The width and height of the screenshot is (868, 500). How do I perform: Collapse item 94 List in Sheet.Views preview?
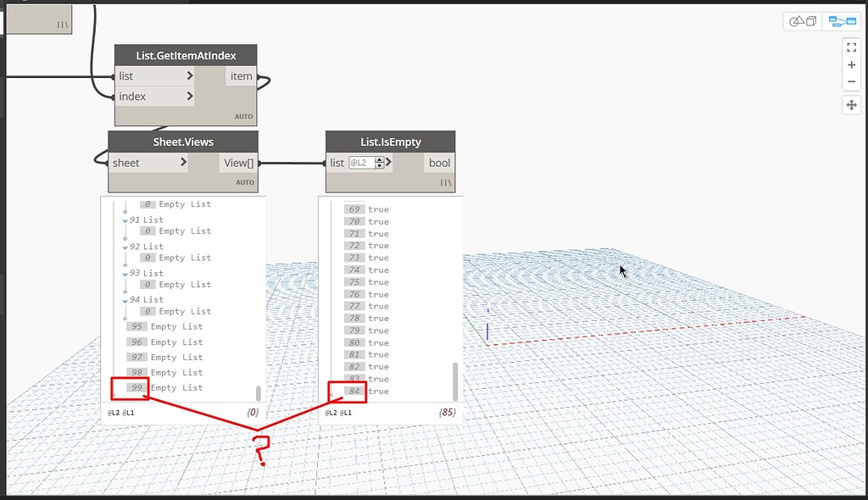[x=126, y=299]
